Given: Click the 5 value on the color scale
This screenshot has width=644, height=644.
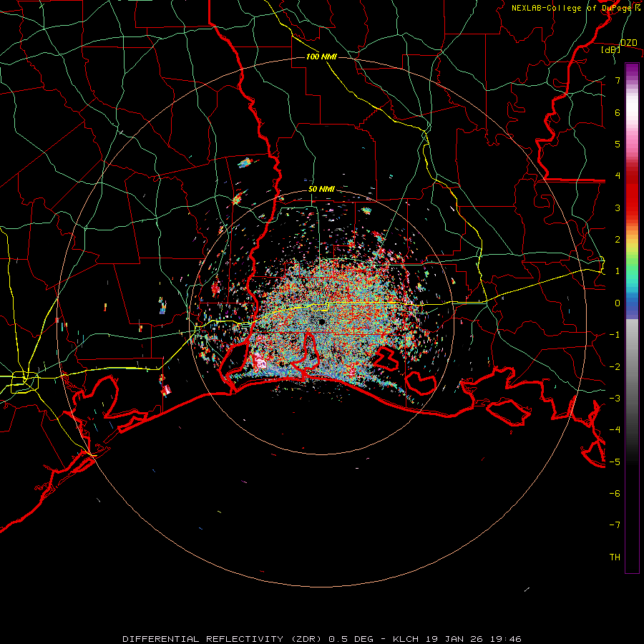Looking at the screenshot, I should click(x=618, y=144).
